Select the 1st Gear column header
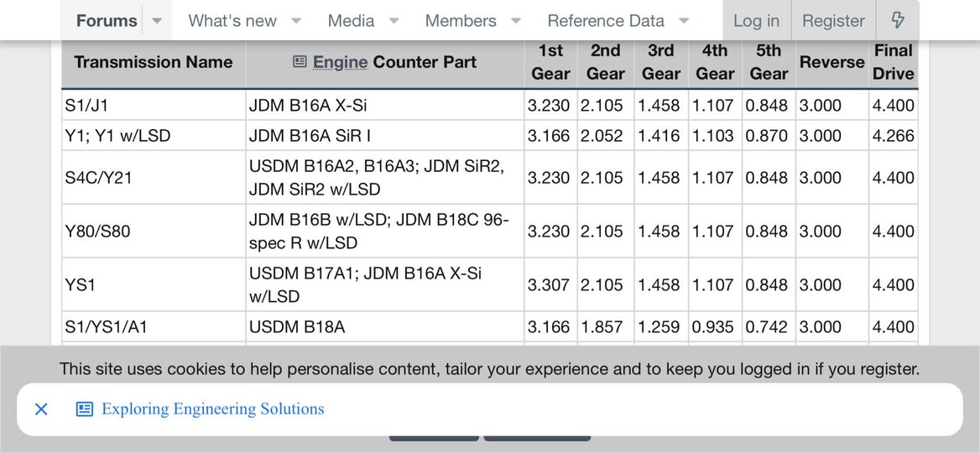This screenshot has height=453, width=980. pyautogui.click(x=550, y=62)
